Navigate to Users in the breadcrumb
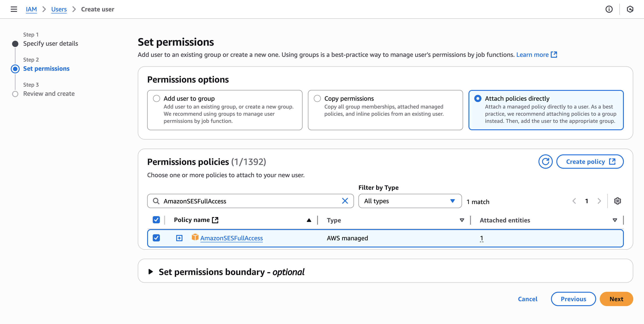The image size is (644, 324). pos(59,9)
